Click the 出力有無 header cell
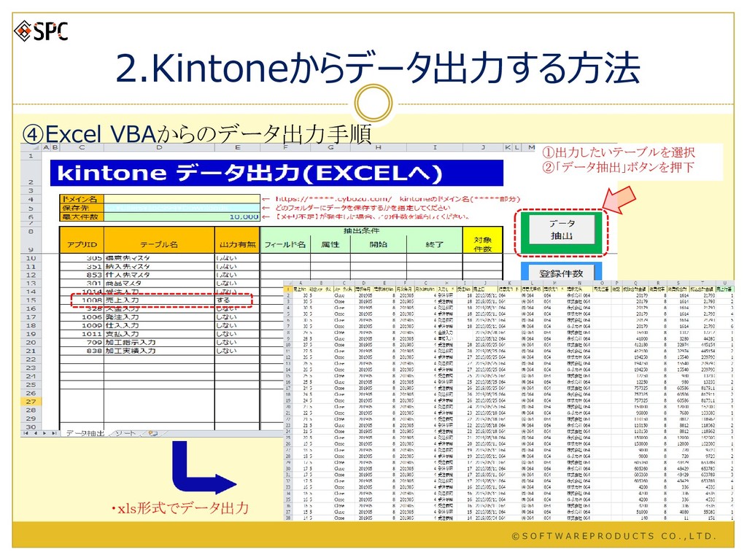This screenshot has height=560, width=747. (x=237, y=240)
